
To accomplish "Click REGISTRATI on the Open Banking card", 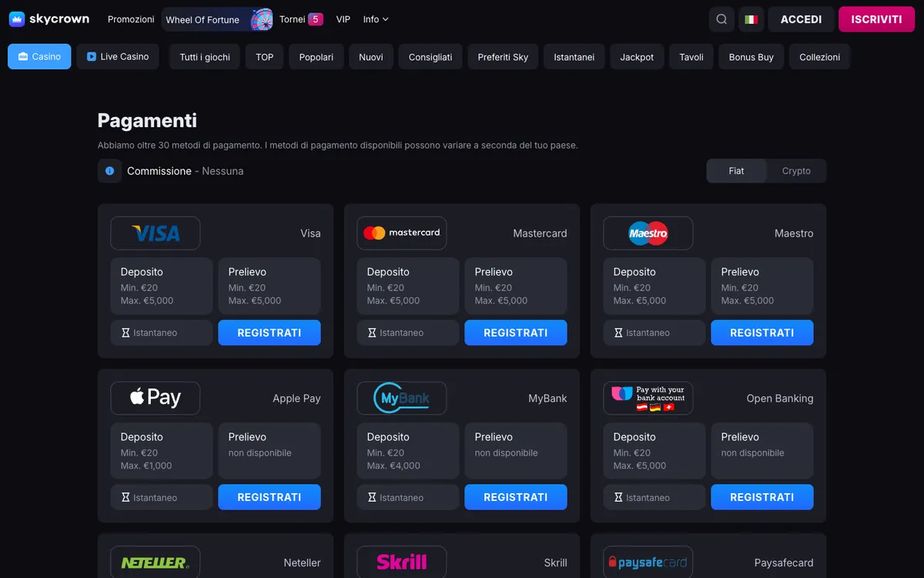I will pos(762,497).
